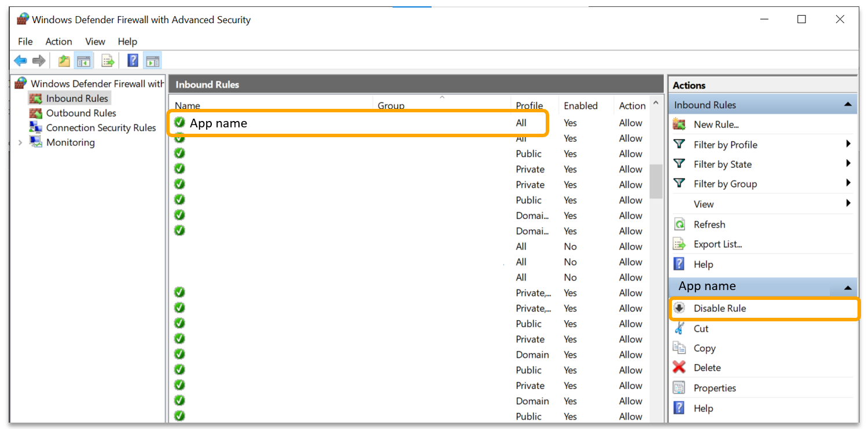The width and height of the screenshot is (868, 429).
Task: Select Outbound Rules in the tree
Action: click(x=81, y=113)
